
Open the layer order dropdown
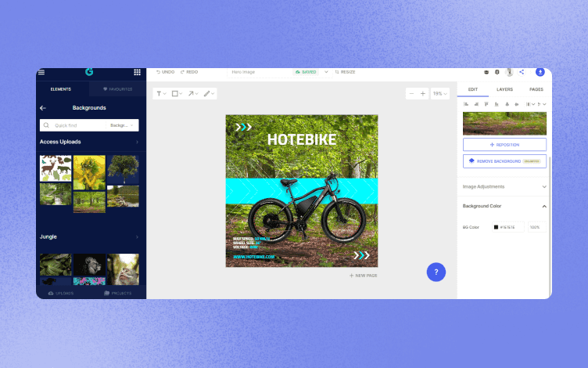542,104
